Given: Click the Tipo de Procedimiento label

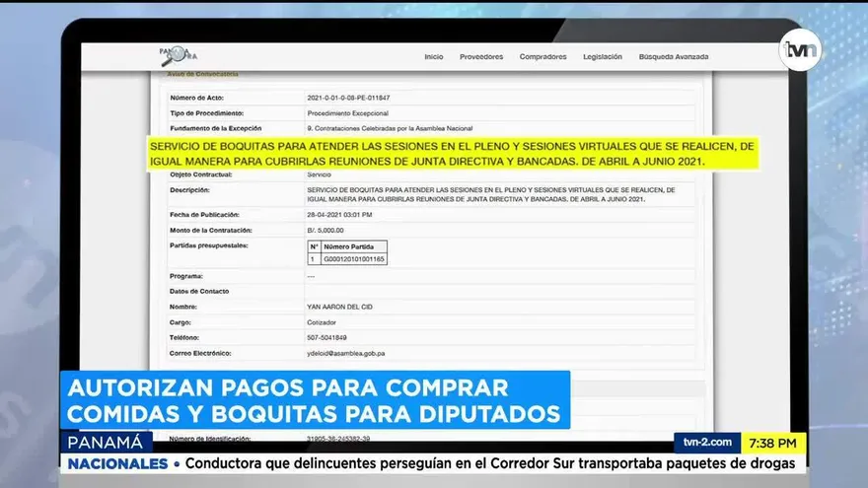Looking at the screenshot, I should pyautogui.click(x=206, y=113).
